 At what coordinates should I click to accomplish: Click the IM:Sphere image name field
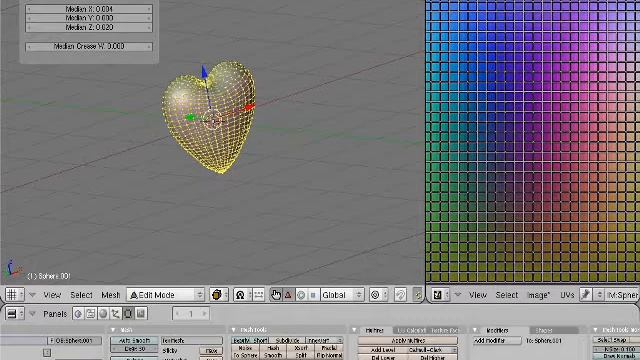point(622,295)
